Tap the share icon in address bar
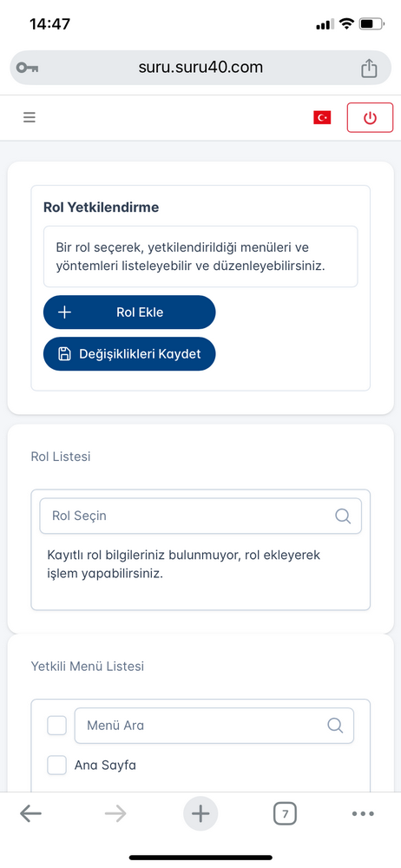This screenshot has width=401, height=868. coord(369,68)
